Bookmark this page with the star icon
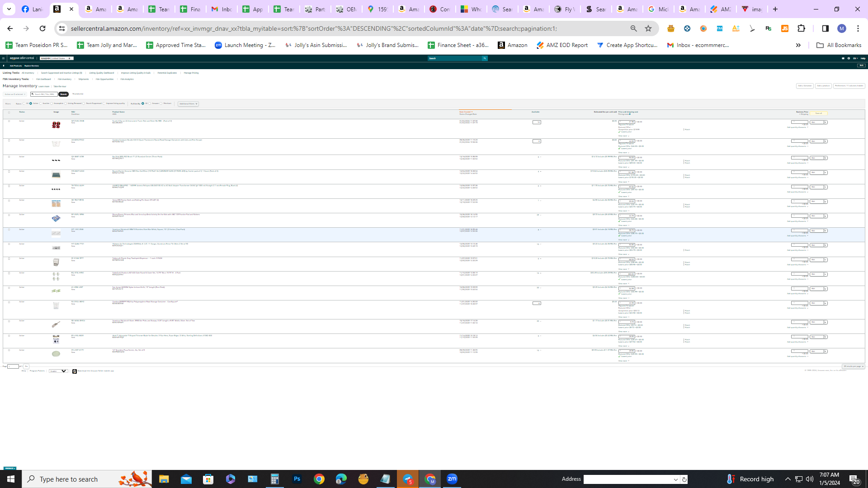The width and height of the screenshot is (868, 488). 648,28
